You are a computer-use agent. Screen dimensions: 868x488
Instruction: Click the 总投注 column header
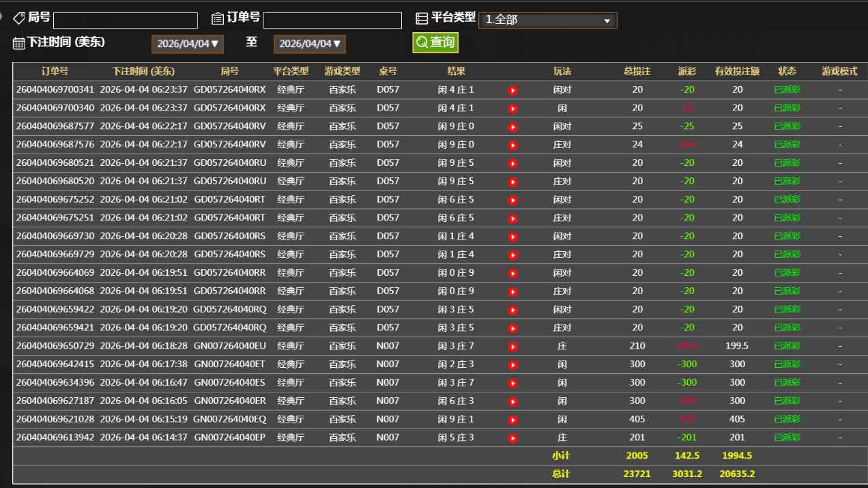(x=637, y=71)
